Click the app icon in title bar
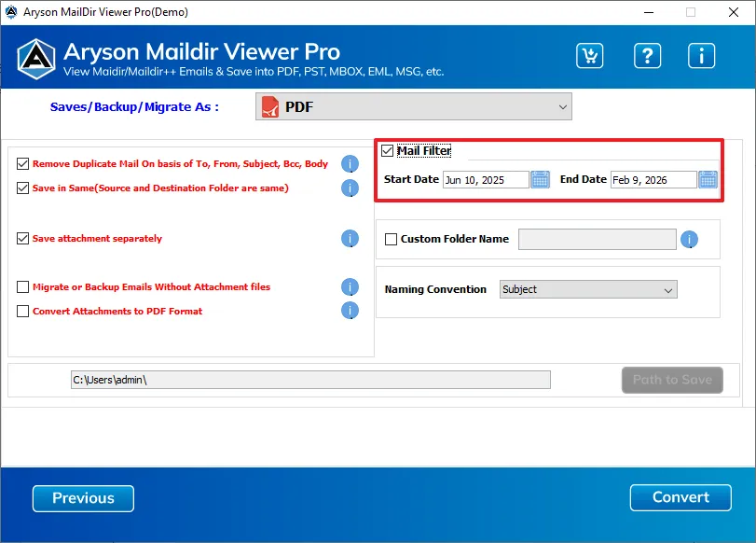The height and width of the screenshot is (543, 756). [11, 11]
